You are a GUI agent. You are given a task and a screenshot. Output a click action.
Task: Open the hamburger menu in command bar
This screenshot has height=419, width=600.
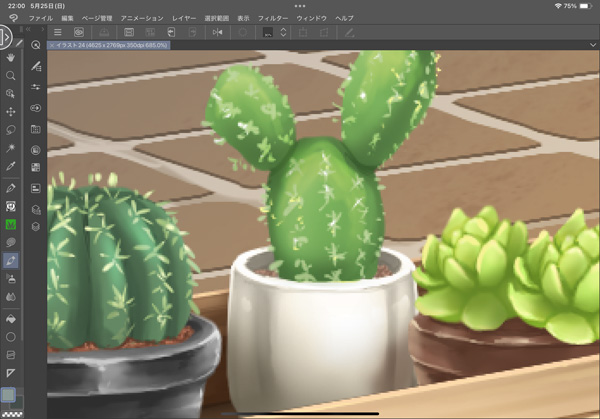[58, 33]
